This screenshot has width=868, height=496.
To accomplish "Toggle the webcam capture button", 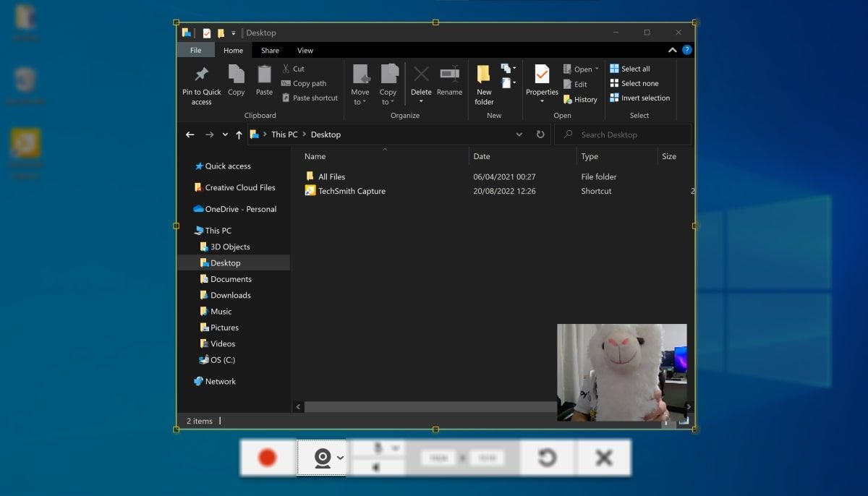I will (x=322, y=458).
